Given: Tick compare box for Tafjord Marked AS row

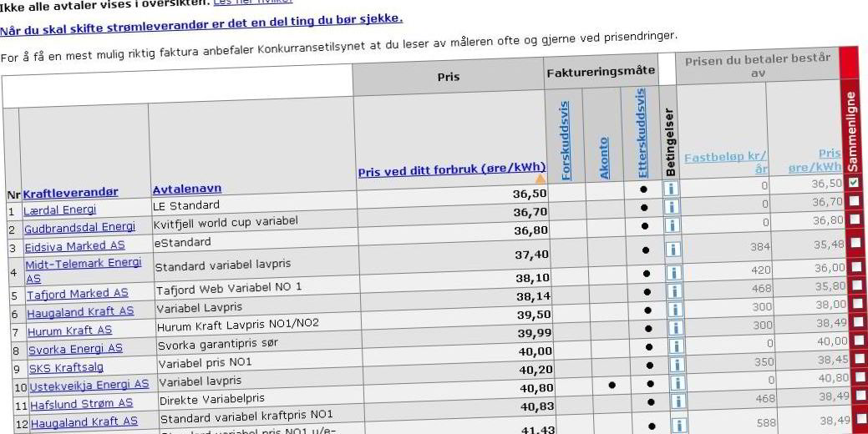Looking at the screenshot, I should (857, 266).
